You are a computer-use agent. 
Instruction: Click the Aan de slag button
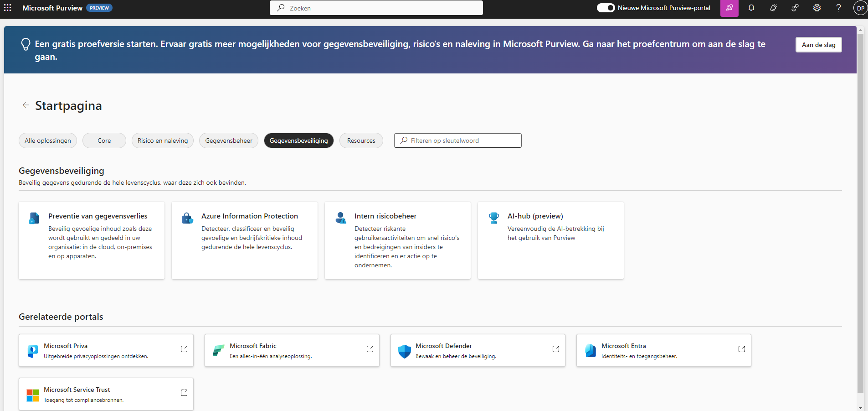click(x=818, y=44)
